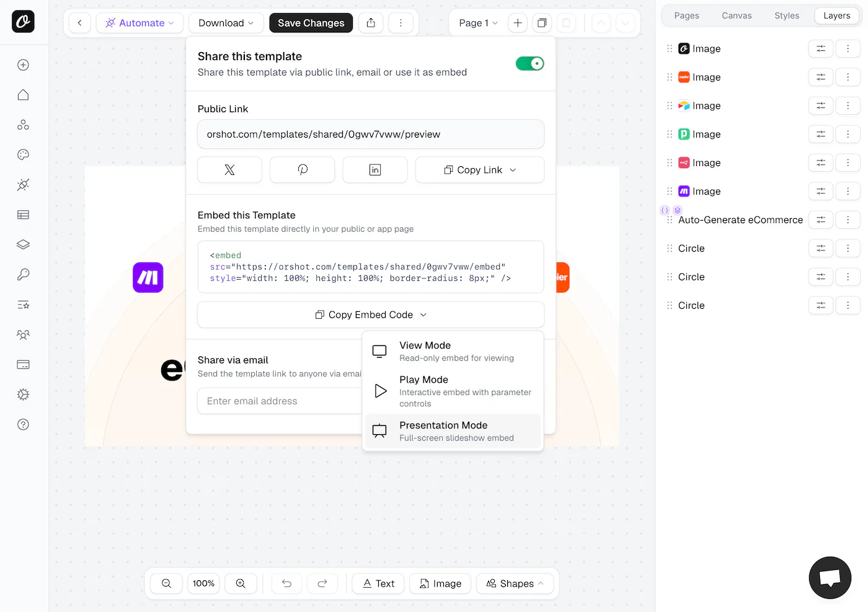This screenshot has width=868, height=612.
Task: Click the 100% zoom level button
Action: [203, 583]
